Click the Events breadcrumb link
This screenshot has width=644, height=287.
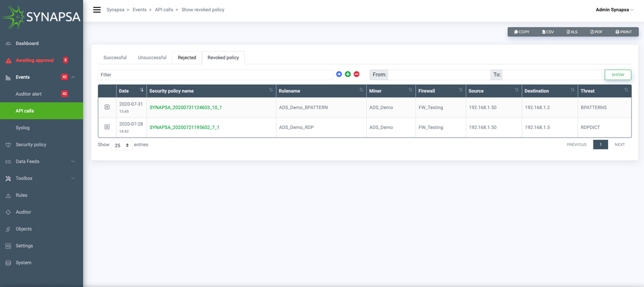click(140, 10)
